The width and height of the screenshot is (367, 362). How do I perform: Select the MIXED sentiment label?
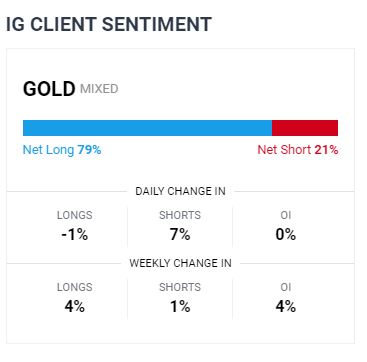click(99, 89)
